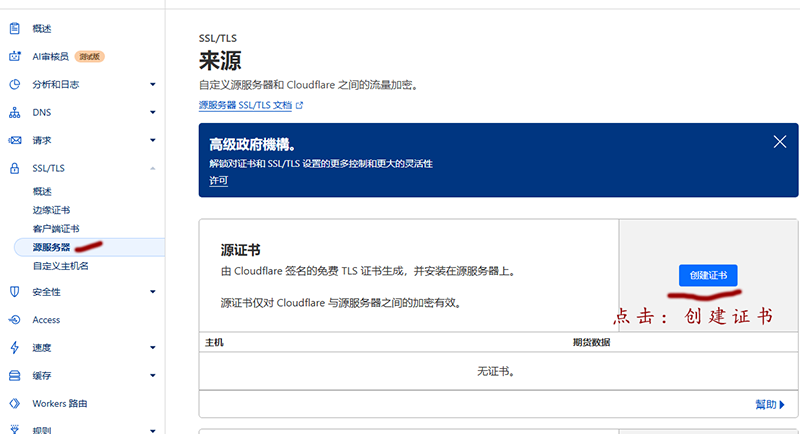Screen dimensions: 800x434
Task: Click the Access arrow icon
Action: click(14, 320)
